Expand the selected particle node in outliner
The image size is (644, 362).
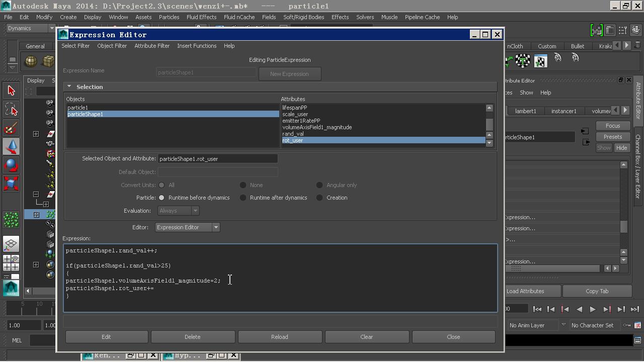click(x=36, y=215)
